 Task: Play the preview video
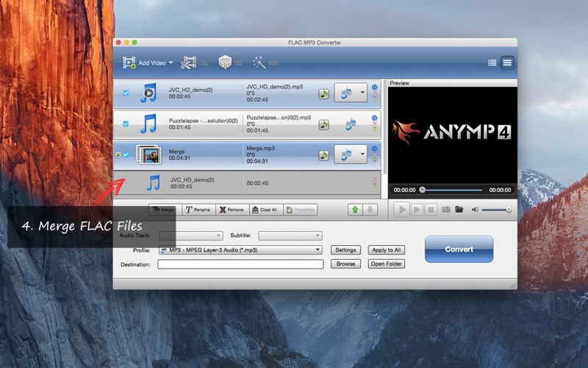point(402,210)
